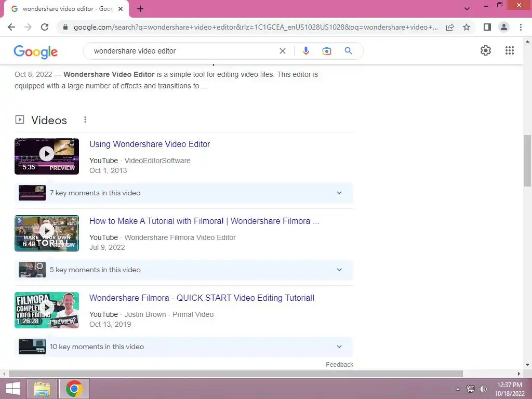The width and height of the screenshot is (532, 399).
Task: Expand 5 key moments in this video
Action: pyautogui.click(x=184, y=270)
